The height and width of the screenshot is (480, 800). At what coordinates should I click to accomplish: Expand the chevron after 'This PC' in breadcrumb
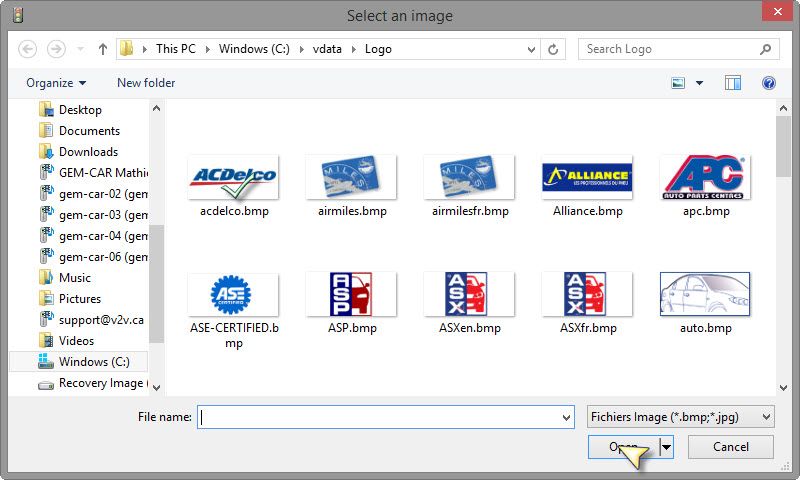click(207, 49)
